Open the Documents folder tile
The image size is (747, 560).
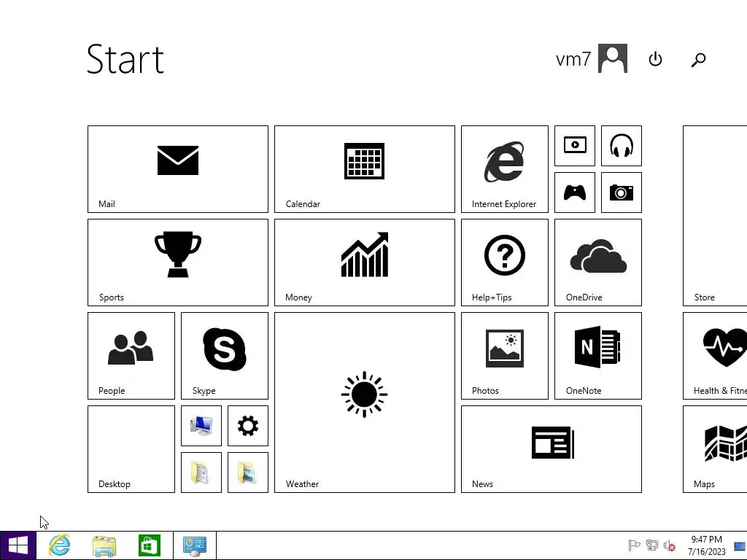[201, 472]
